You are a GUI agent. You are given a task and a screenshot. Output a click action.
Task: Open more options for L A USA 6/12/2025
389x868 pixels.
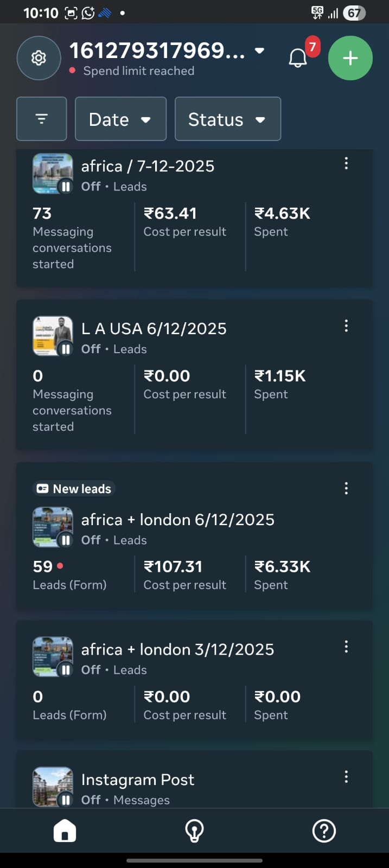[x=346, y=325]
